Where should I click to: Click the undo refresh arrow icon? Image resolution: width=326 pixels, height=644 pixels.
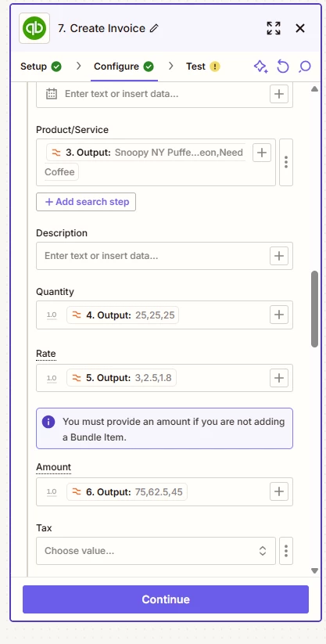[283, 67]
